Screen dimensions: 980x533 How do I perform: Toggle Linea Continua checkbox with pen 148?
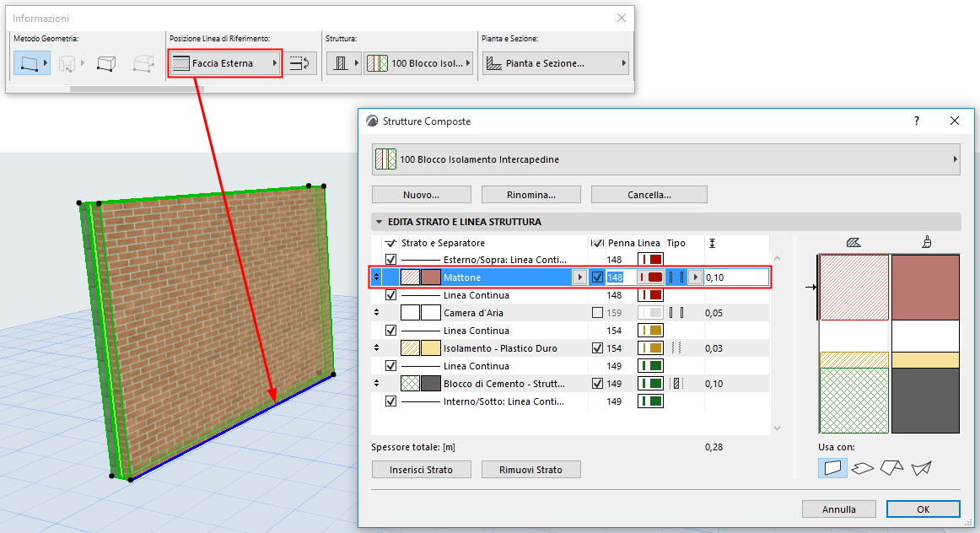pyautogui.click(x=390, y=295)
